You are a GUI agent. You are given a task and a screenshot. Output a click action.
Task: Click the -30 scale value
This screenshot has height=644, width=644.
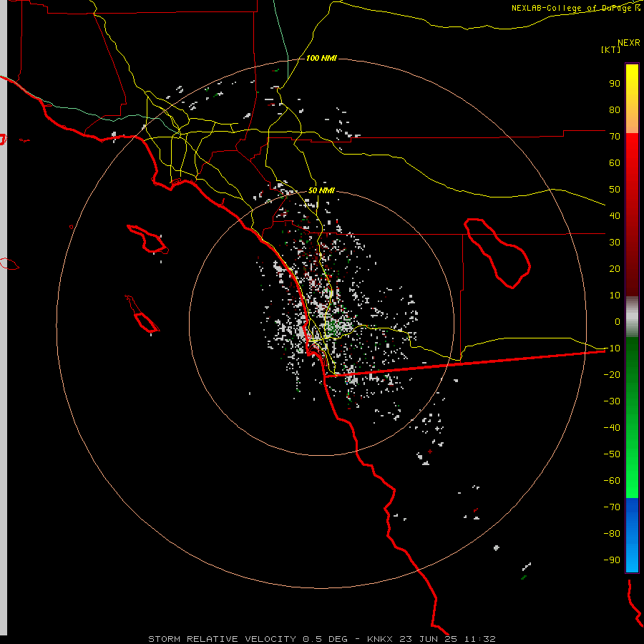(612, 401)
